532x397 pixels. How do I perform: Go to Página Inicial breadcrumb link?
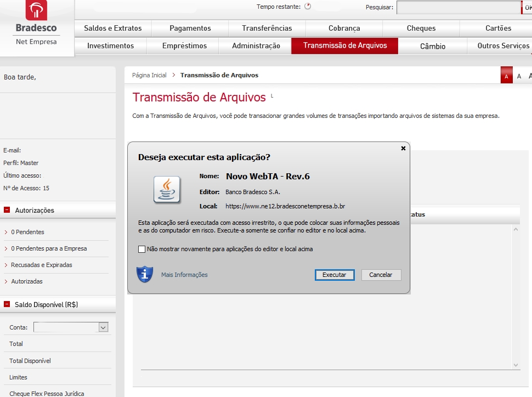(x=149, y=75)
